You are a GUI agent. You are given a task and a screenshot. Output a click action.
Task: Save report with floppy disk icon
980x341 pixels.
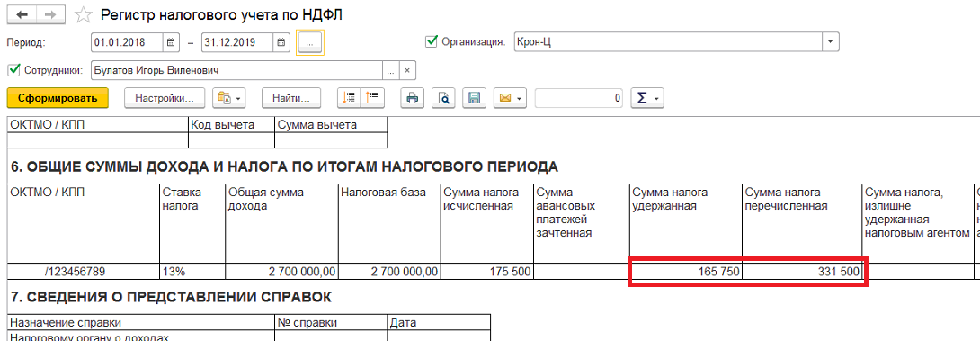[x=475, y=97]
